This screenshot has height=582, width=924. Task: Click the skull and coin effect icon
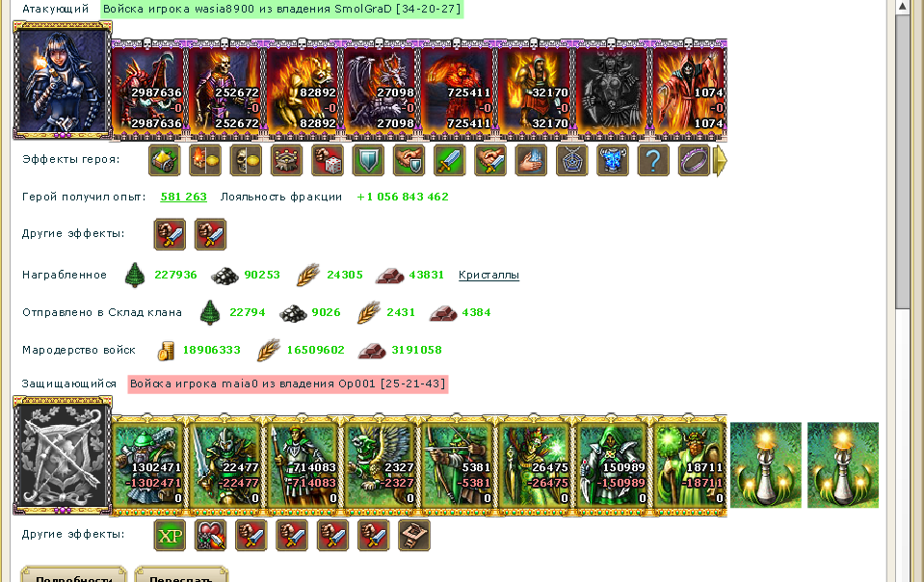pos(246,160)
